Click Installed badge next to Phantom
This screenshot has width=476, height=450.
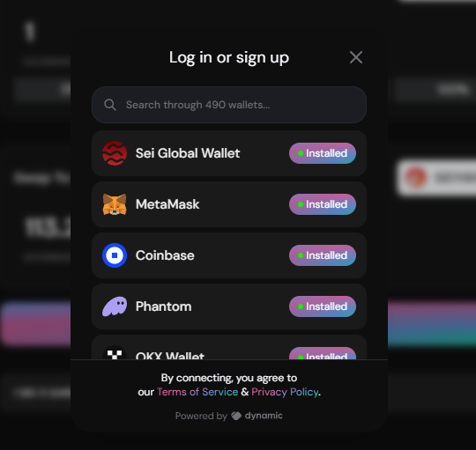(323, 306)
